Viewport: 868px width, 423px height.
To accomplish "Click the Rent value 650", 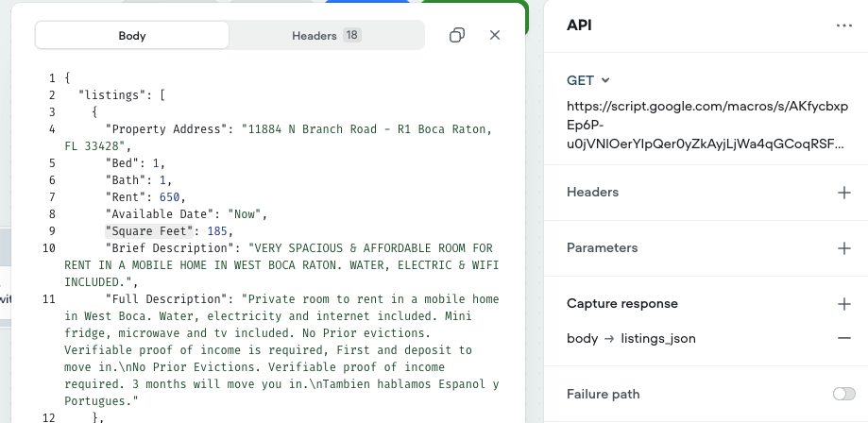I will click(x=169, y=197).
